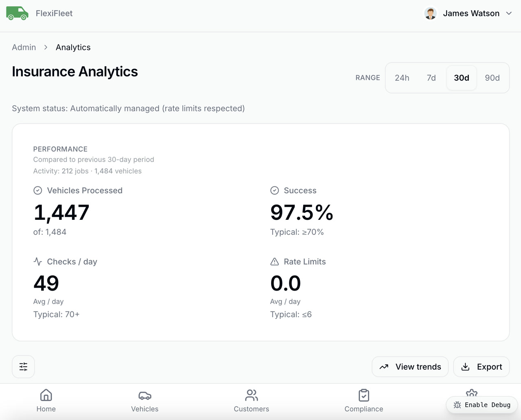Click the View trends button
This screenshot has width=521, height=420.
point(410,367)
